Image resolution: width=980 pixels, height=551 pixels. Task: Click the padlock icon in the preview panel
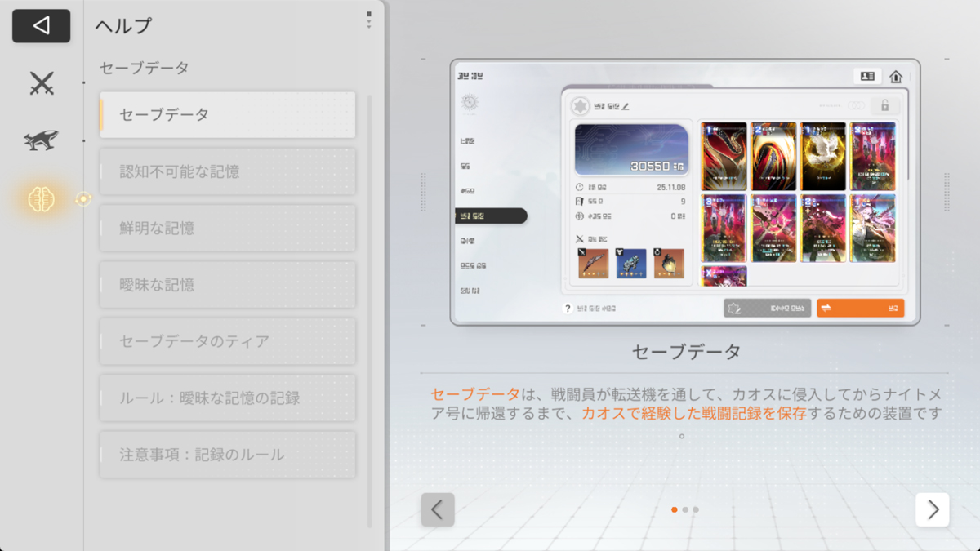[884, 105]
